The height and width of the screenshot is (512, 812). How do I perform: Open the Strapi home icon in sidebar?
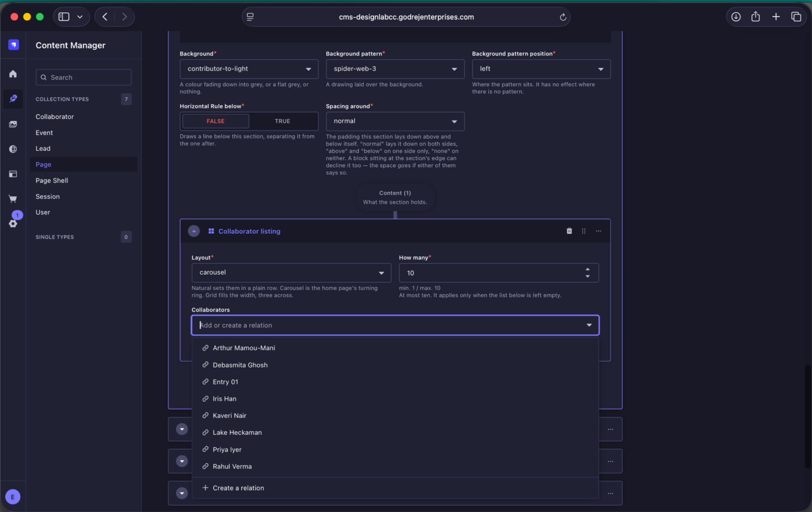pos(13,74)
